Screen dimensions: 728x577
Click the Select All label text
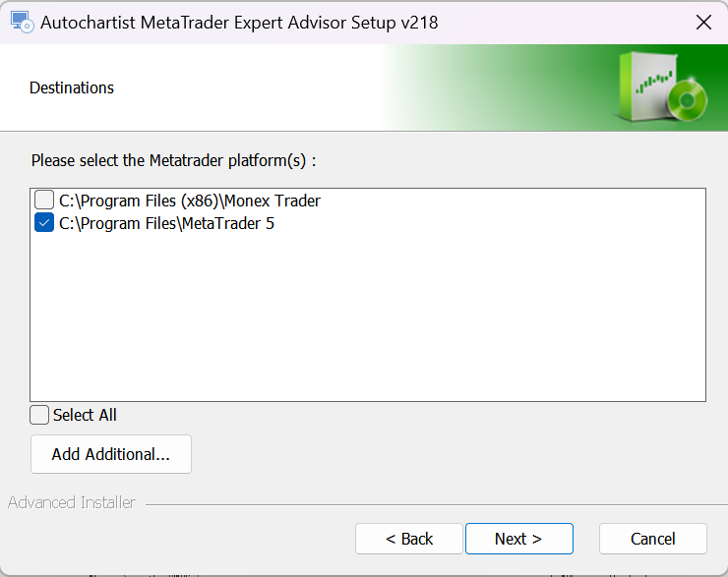tap(85, 415)
